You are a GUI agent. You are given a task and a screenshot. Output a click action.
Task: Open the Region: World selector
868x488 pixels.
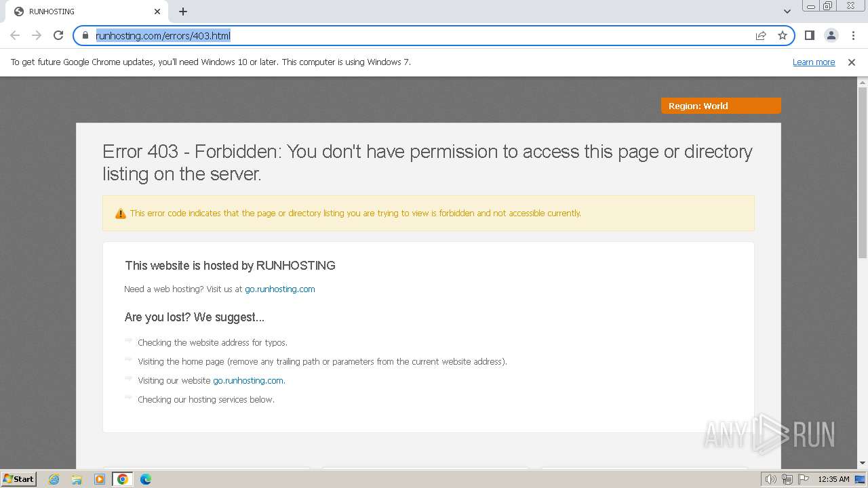coord(721,106)
